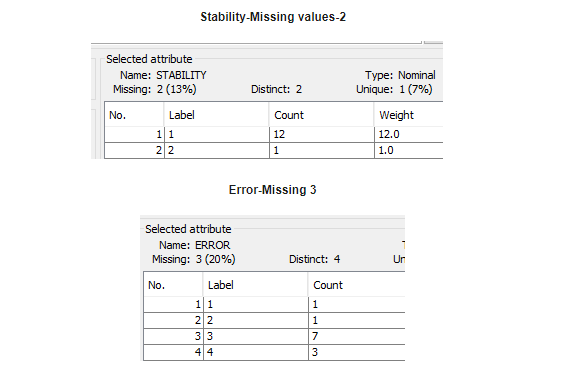Click the Type: Nominal label
The width and height of the screenshot is (564, 384).
click(x=400, y=75)
